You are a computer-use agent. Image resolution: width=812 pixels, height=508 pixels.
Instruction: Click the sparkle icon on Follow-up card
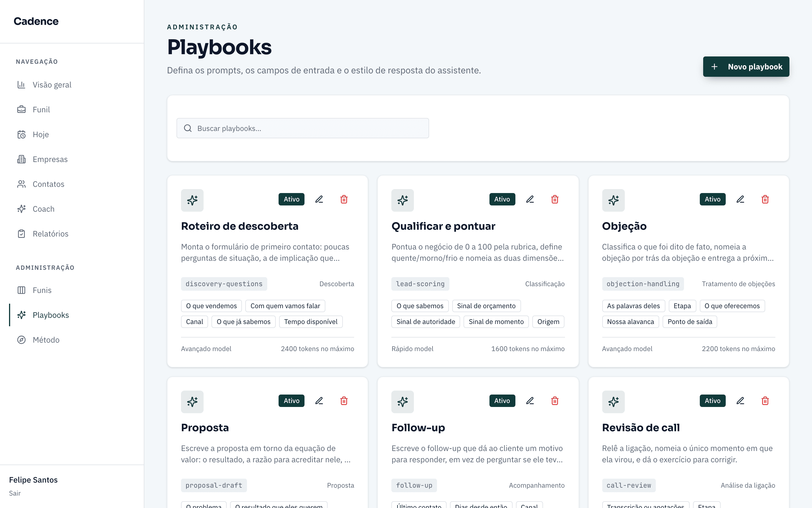point(403,402)
